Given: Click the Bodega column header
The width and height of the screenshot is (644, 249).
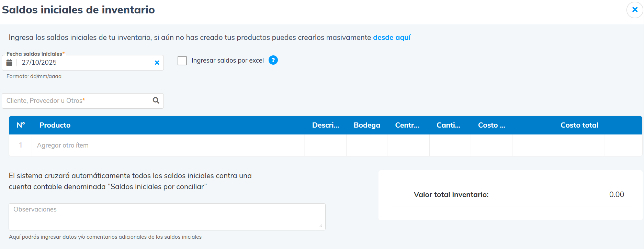Looking at the screenshot, I should 367,125.
